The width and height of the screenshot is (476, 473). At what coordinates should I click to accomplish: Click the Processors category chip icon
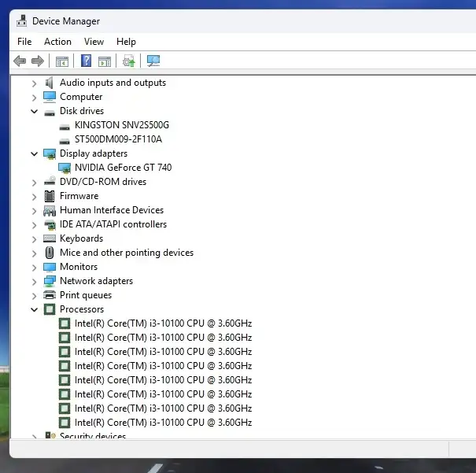(x=50, y=309)
